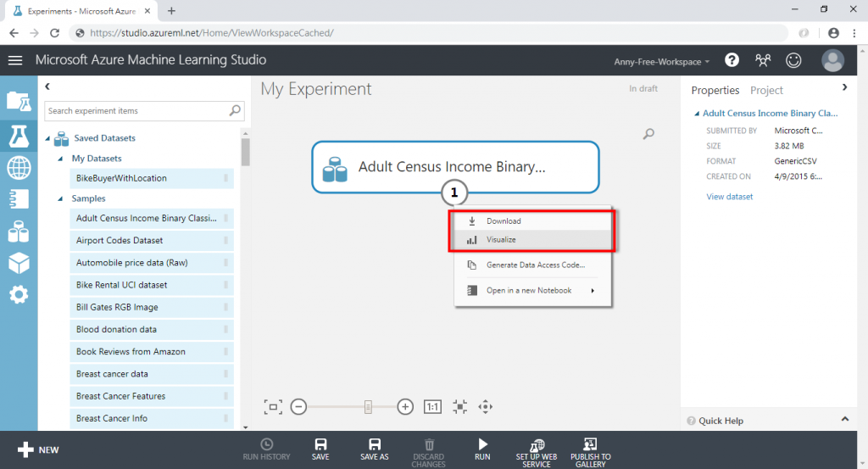Open the feedback smiley icon
Screen dimensions: 868x469
(793, 60)
